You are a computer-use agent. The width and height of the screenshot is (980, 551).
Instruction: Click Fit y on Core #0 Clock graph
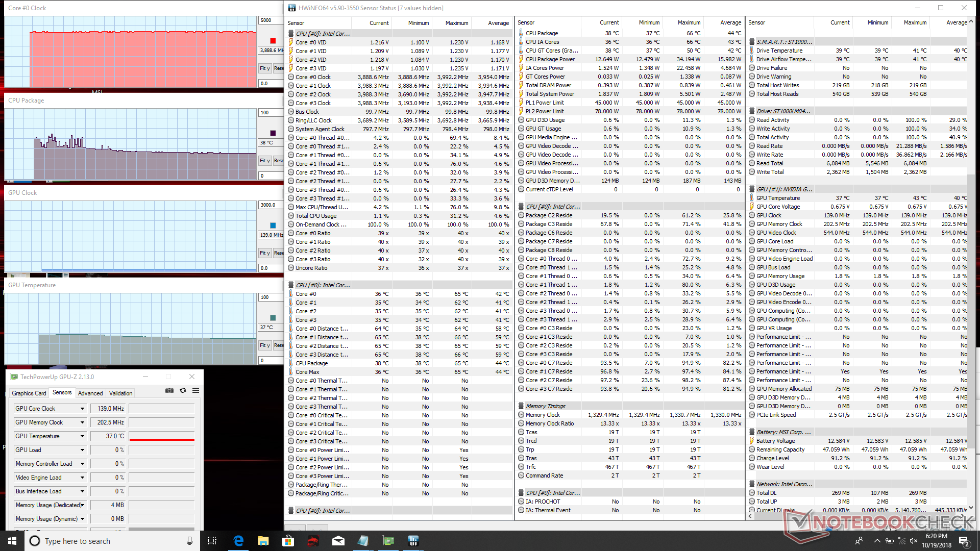click(264, 68)
